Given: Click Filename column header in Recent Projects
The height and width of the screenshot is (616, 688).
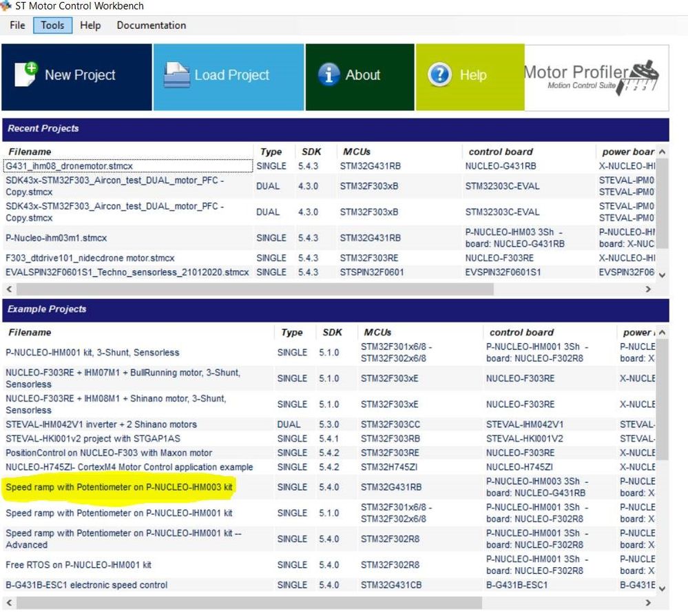Looking at the screenshot, I should 30,152.
